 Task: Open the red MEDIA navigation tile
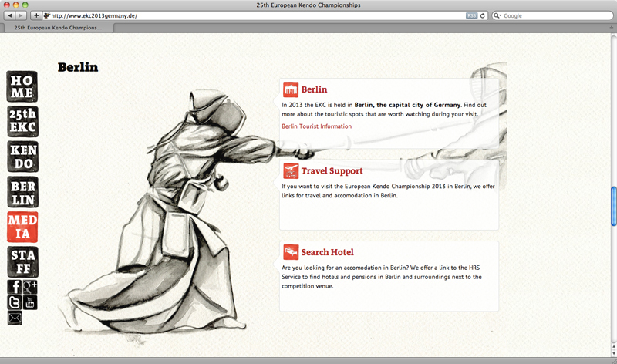coord(22,227)
